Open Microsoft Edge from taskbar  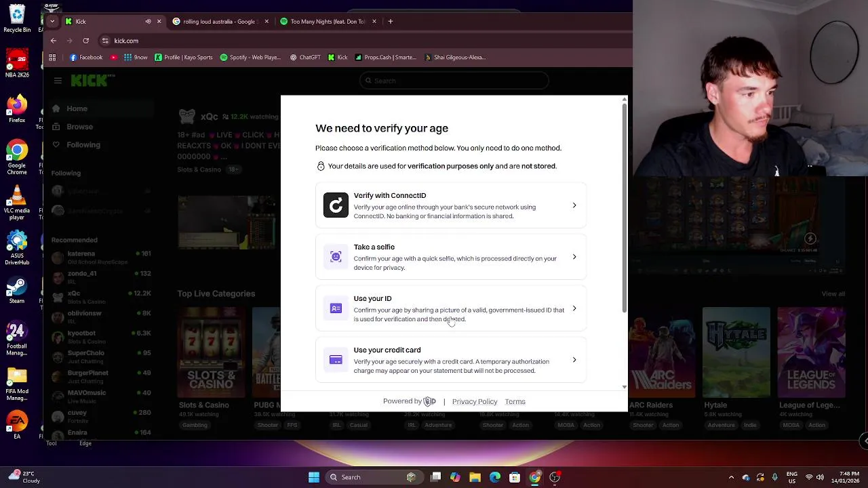click(x=495, y=477)
